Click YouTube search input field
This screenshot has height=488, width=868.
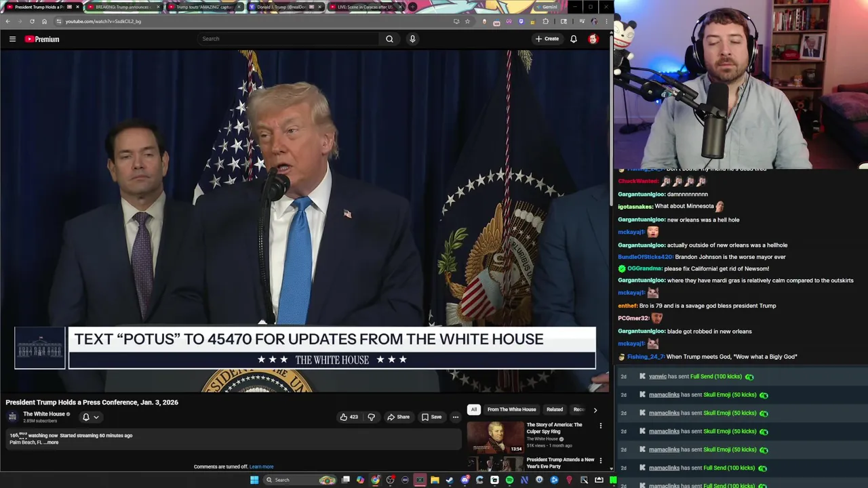click(x=288, y=39)
